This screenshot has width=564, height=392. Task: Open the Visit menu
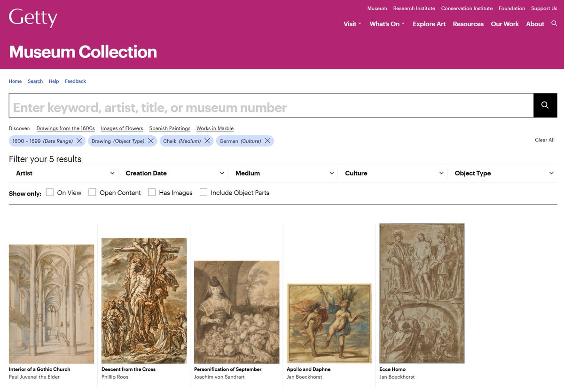(x=352, y=24)
